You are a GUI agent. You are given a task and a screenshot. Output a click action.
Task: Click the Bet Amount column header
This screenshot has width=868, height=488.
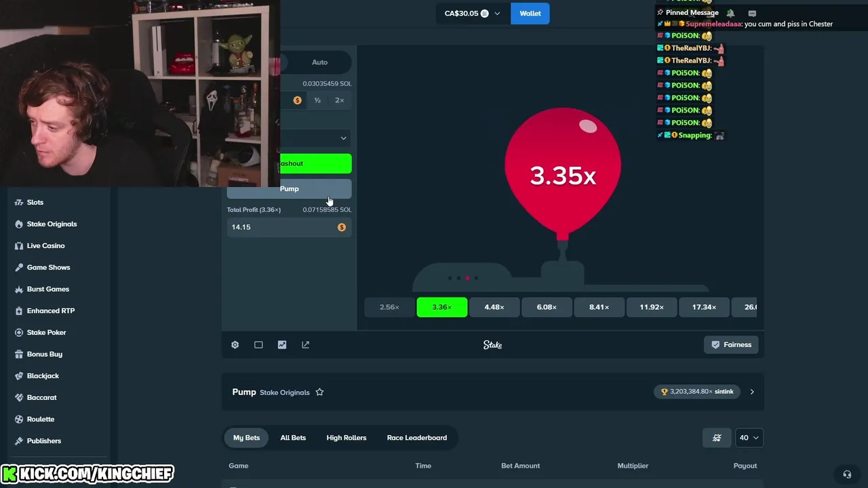(521, 466)
